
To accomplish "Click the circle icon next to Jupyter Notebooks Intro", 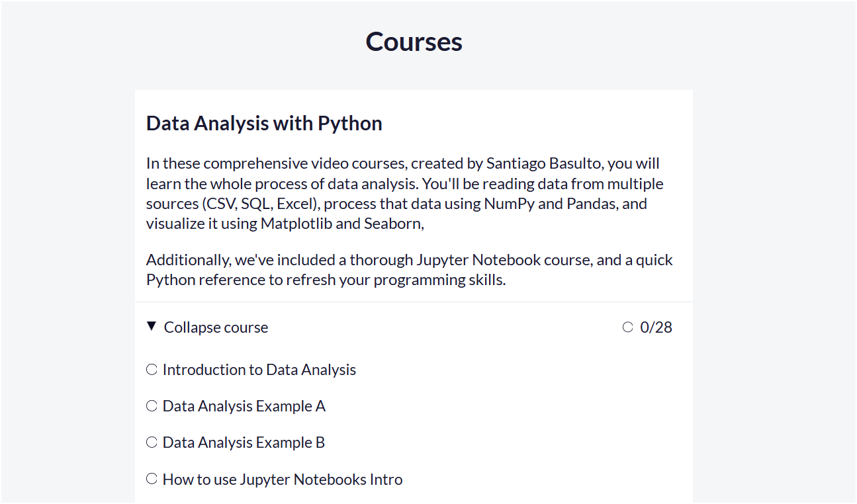I will coord(152,478).
